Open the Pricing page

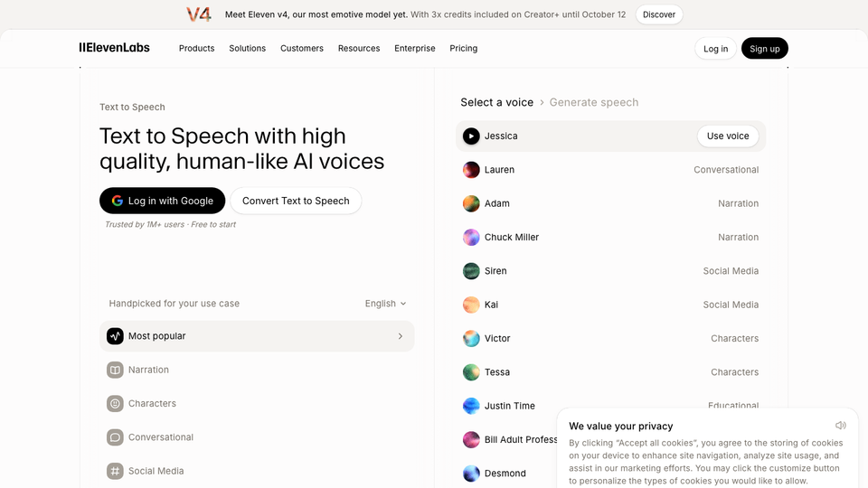(x=463, y=49)
